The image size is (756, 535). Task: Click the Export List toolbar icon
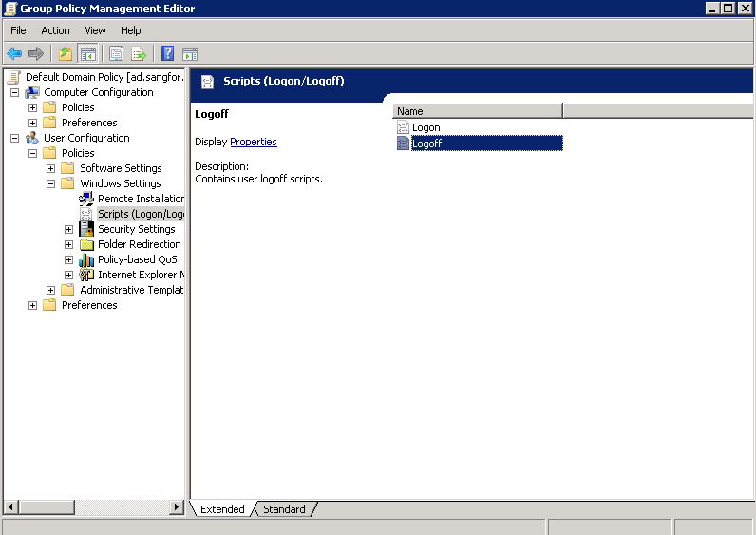pos(139,53)
